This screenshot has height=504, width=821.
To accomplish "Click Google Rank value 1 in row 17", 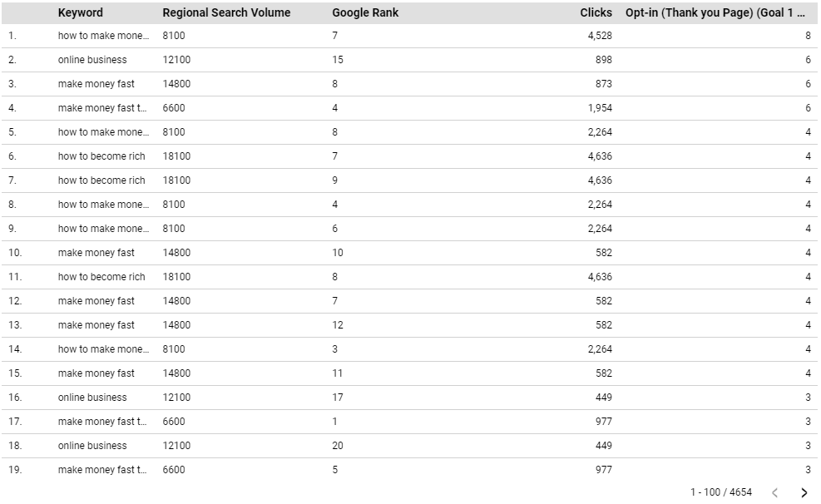I will coord(335,422).
